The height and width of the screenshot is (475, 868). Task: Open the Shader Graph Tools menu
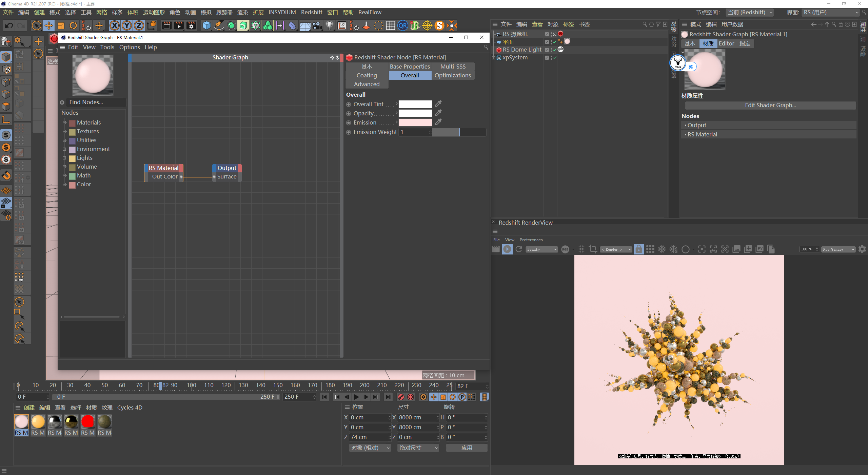107,47
